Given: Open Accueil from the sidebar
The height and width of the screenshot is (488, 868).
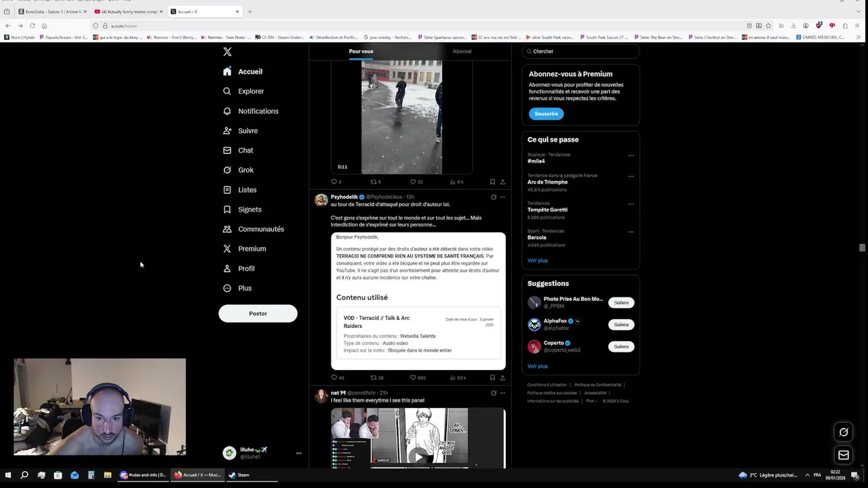Looking at the screenshot, I should (243, 71).
